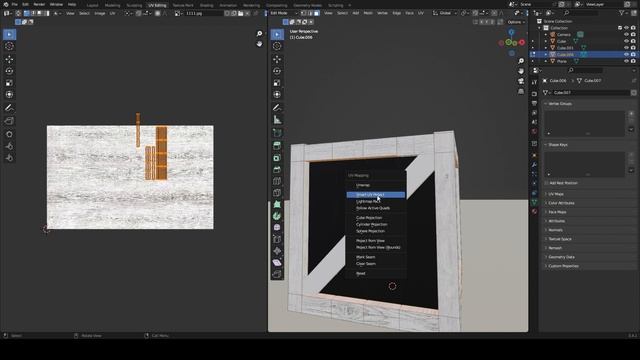Select the UV editor Relax tool
This screenshot has height=360, width=640.
[9, 146]
